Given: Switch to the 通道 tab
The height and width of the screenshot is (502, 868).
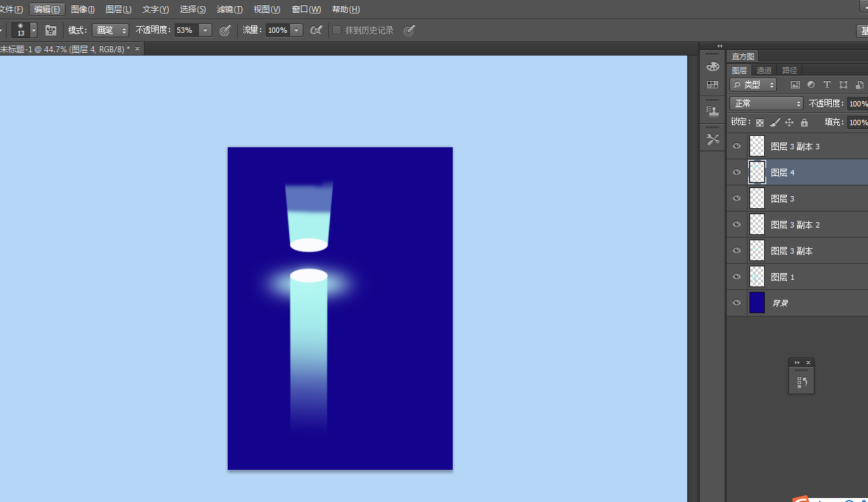Looking at the screenshot, I should 764,70.
